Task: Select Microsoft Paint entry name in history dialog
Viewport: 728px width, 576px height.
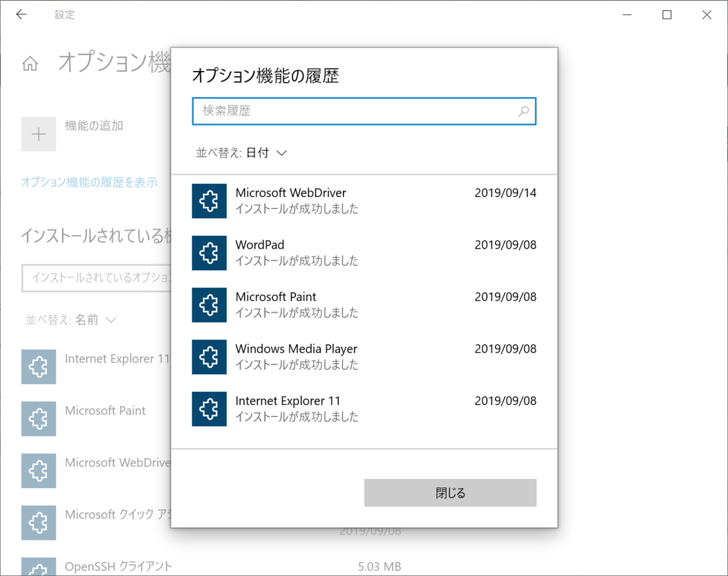Action: (276, 297)
